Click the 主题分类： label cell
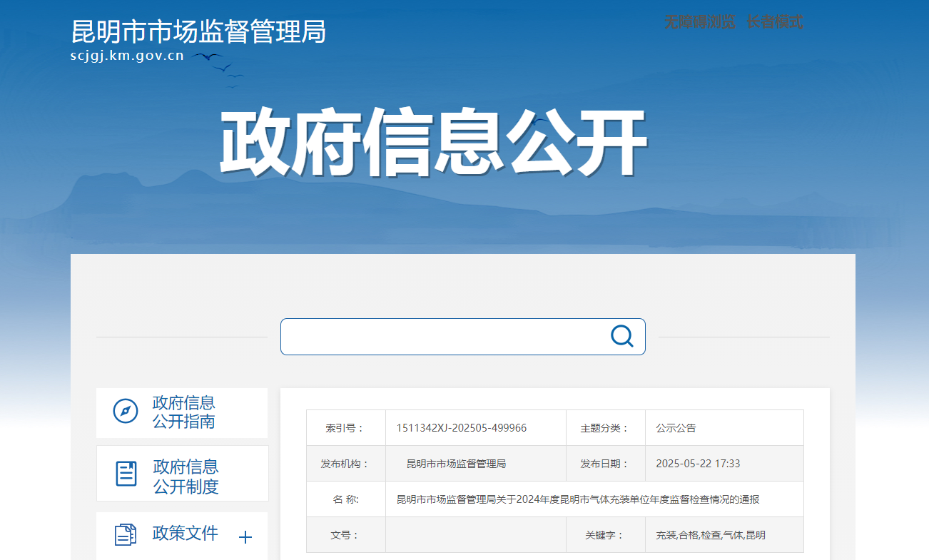Image resolution: width=929 pixels, height=560 pixels. coord(606,428)
